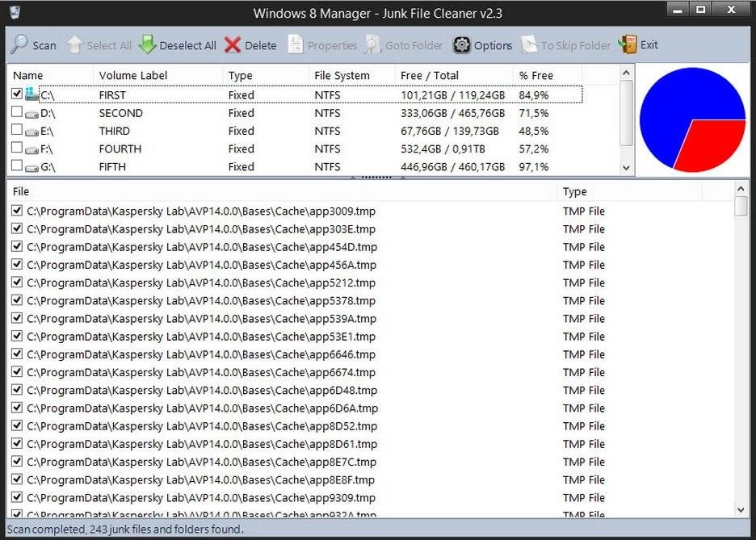Click the SECOND volume label cell
The width and height of the screenshot is (756, 540).
click(x=121, y=113)
